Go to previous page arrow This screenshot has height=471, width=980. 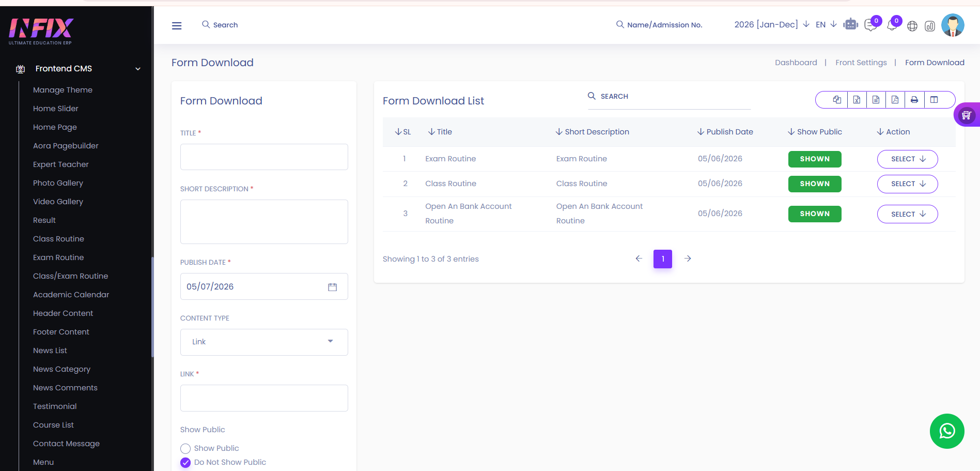[x=639, y=259]
